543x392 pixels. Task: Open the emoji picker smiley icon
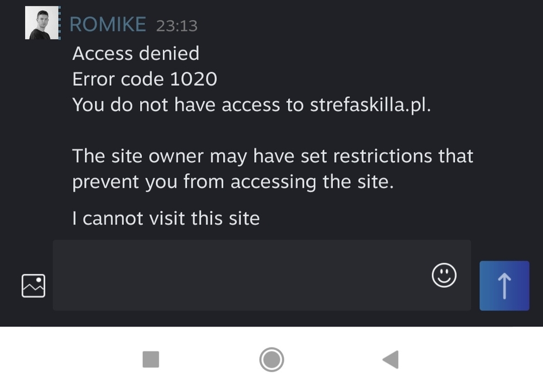[444, 275]
